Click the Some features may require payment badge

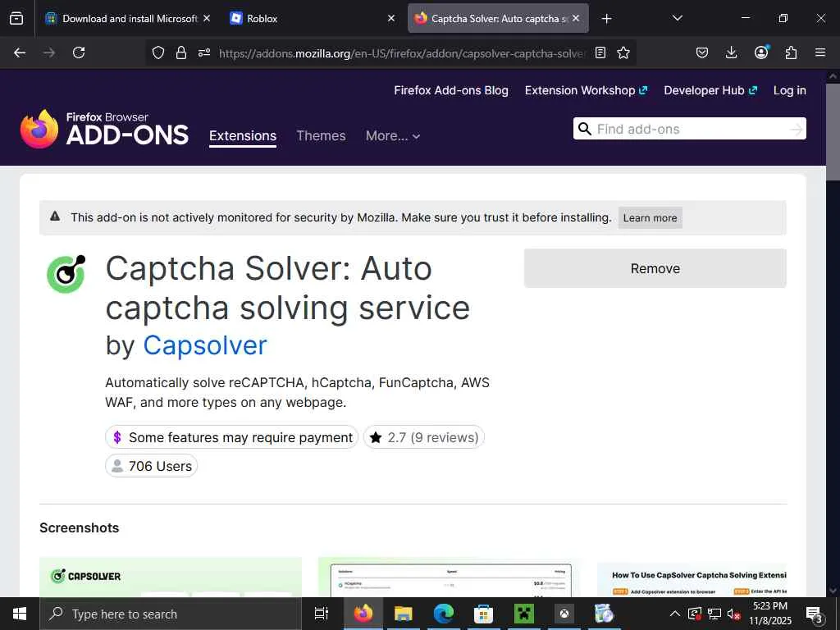coord(231,437)
